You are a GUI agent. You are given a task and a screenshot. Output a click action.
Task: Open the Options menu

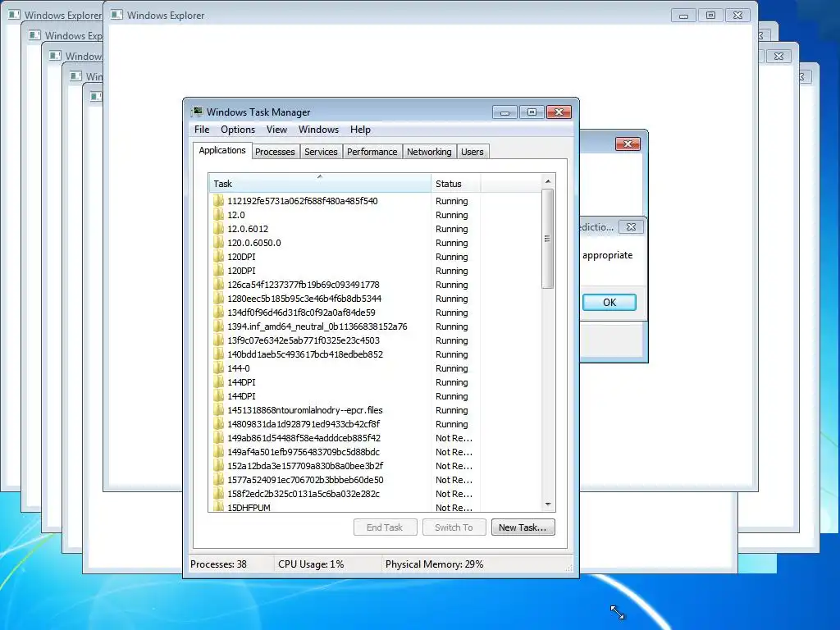[238, 130]
